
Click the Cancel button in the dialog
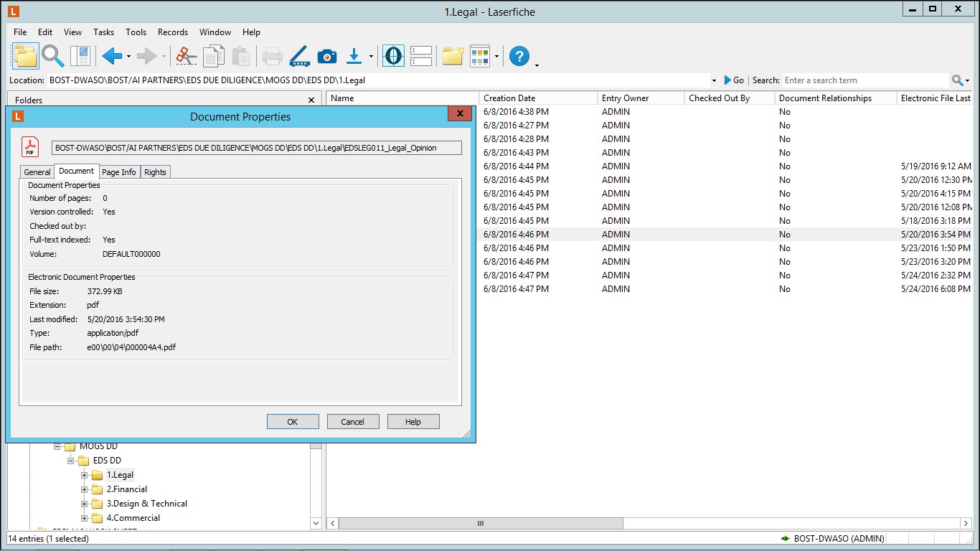tap(352, 422)
